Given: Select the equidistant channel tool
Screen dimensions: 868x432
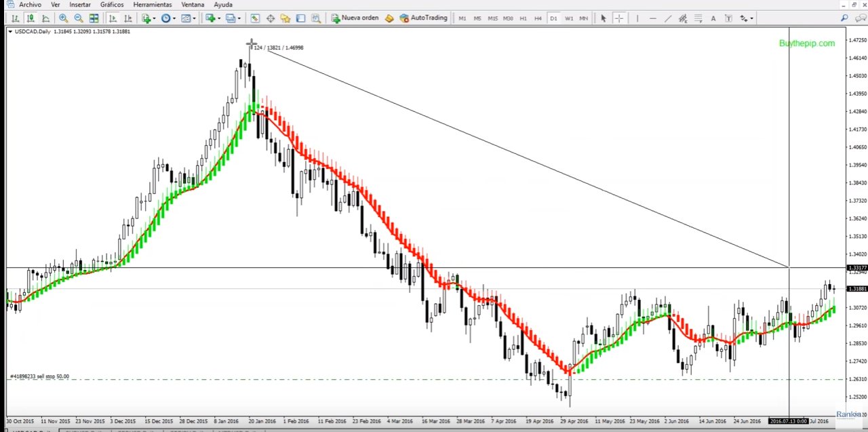Looking at the screenshot, I should (683, 18).
